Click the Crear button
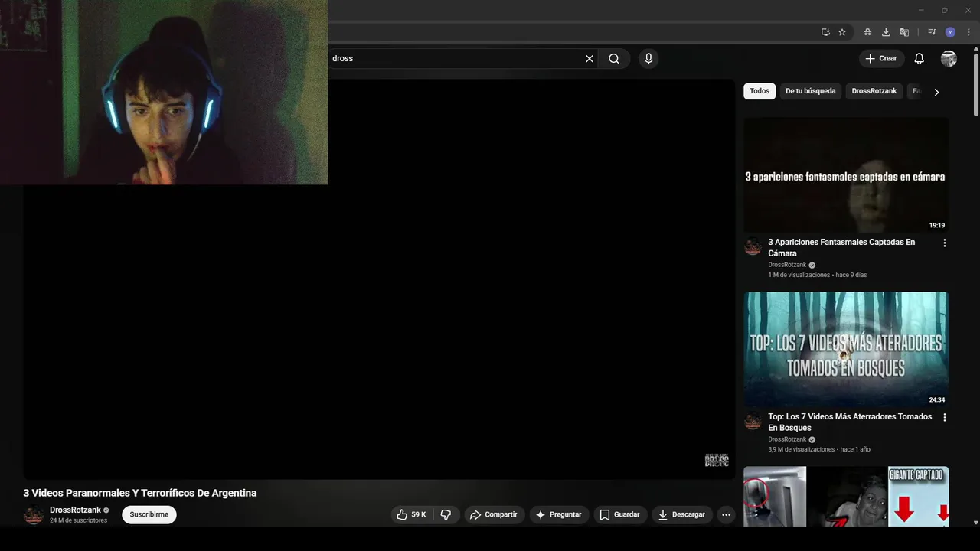Screen dimensions: 980x551 [881, 58]
